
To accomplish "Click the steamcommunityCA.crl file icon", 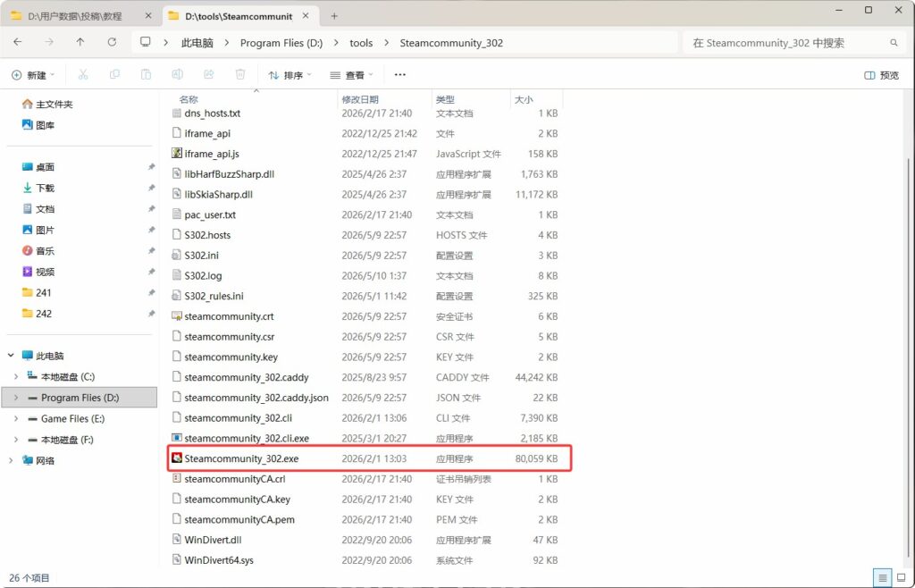I will (177, 479).
